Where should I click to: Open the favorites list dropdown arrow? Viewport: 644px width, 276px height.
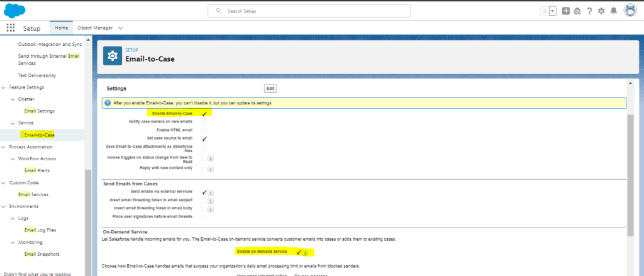pyautogui.click(x=553, y=11)
